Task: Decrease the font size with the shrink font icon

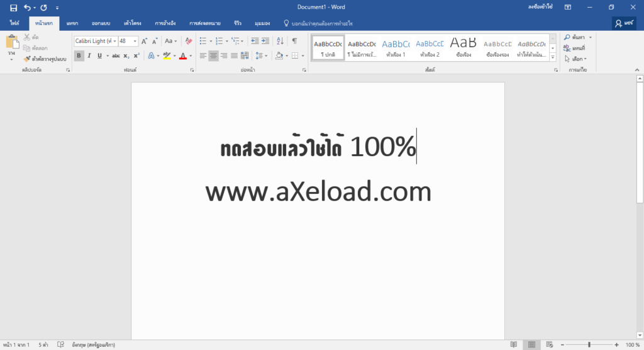Action: [155, 41]
